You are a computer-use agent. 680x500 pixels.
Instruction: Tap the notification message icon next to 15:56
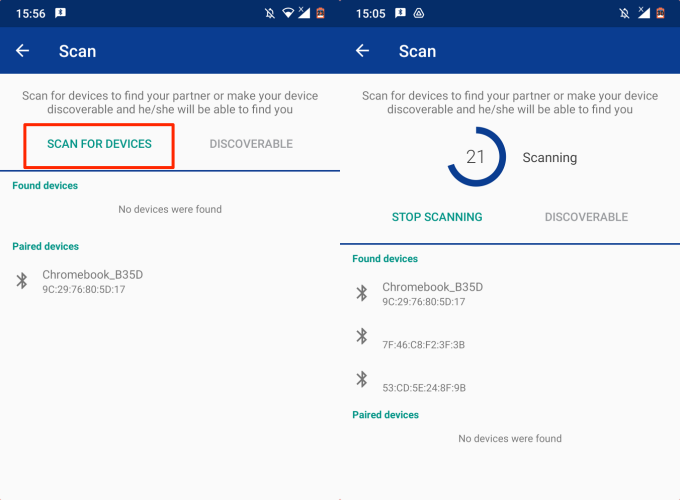click(x=60, y=13)
